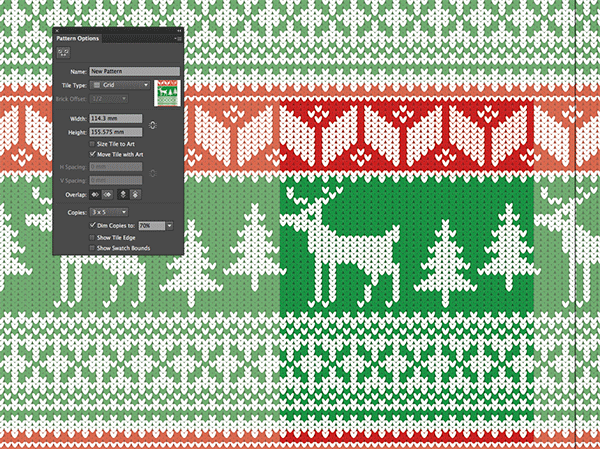Click the dim copies 70% value field
Viewport: 600px width, 449px height.
[x=152, y=226]
